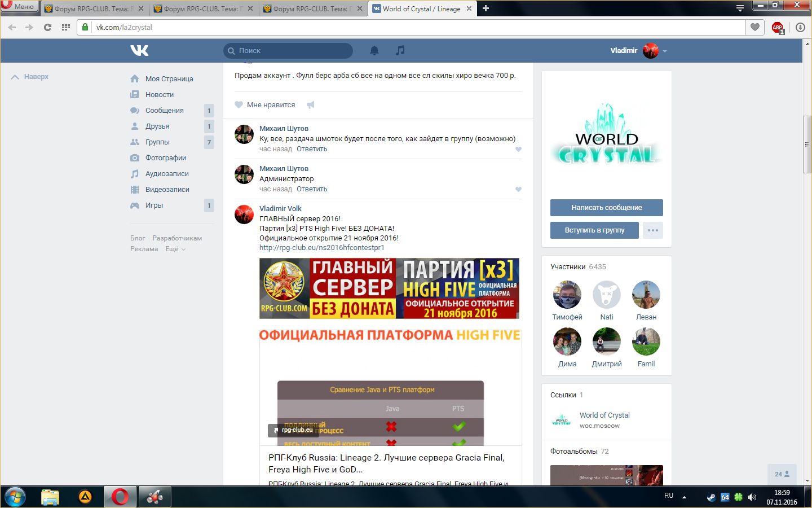Open the Блог footer link
The height and width of the screenshot is (508, 812).
(138, 238)
